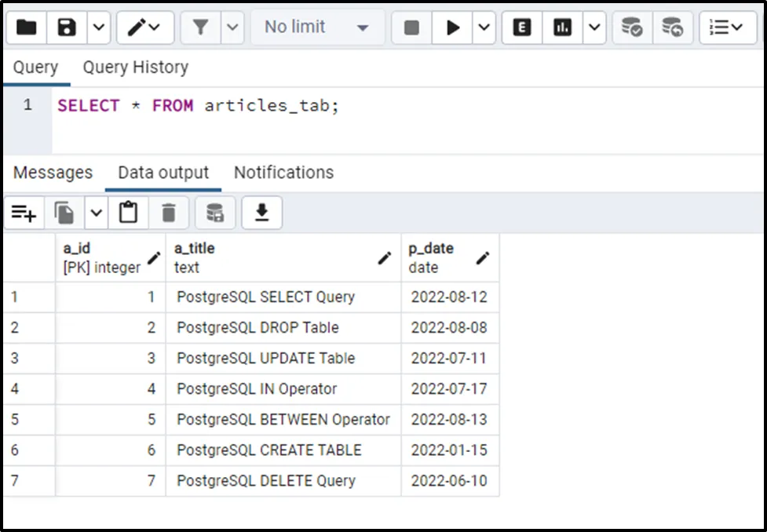
Task: Click the Add row icon
Action: coord(24,213)
